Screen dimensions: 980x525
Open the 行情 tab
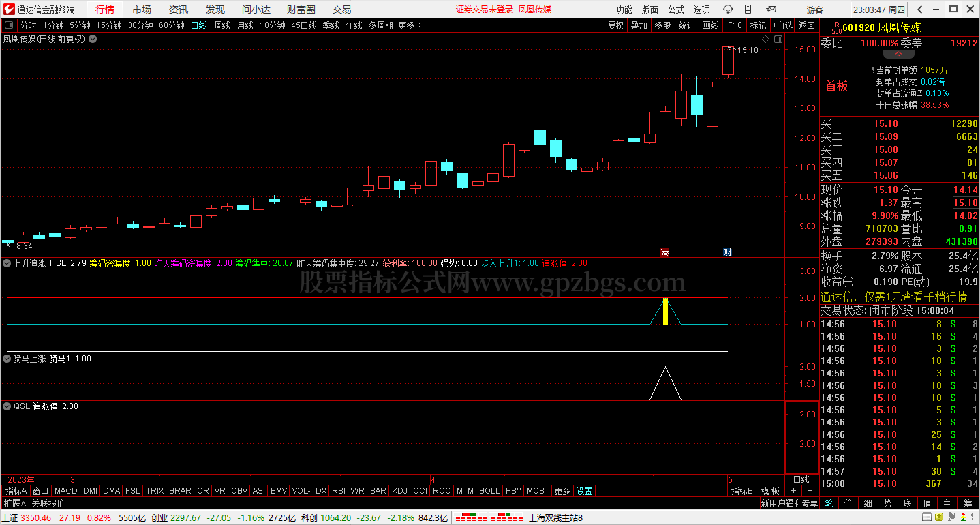(106, 9)
